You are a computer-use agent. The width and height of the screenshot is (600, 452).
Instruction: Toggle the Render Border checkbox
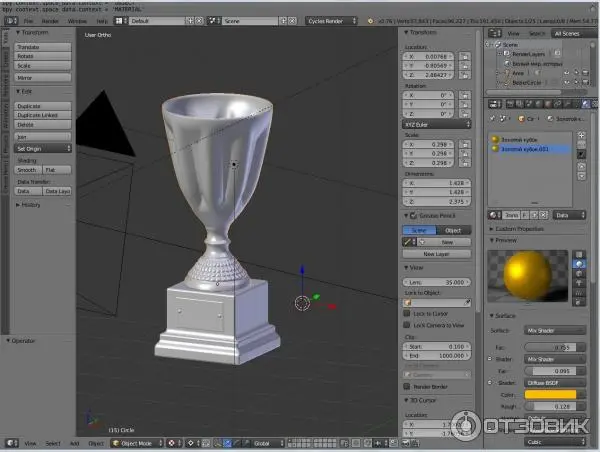pyautogui.click(x=407, y=387)
